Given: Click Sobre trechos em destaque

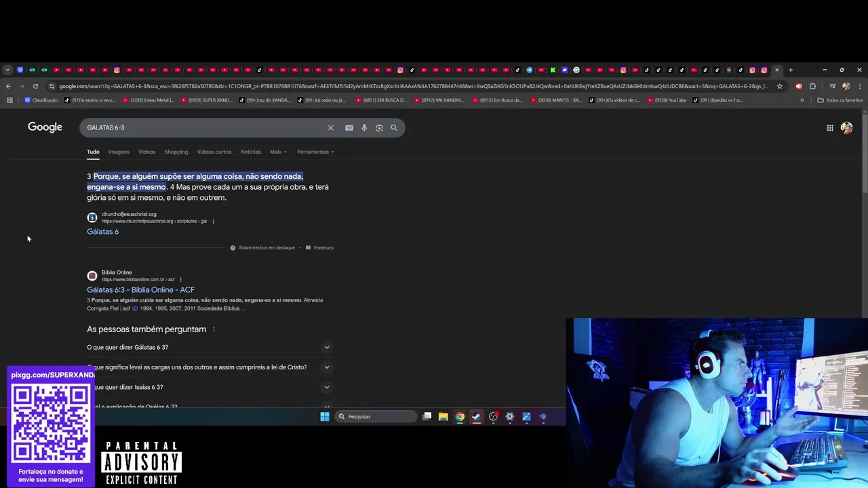Looking at the screenshot, I should pyautogui.click(x=262, y=248).
